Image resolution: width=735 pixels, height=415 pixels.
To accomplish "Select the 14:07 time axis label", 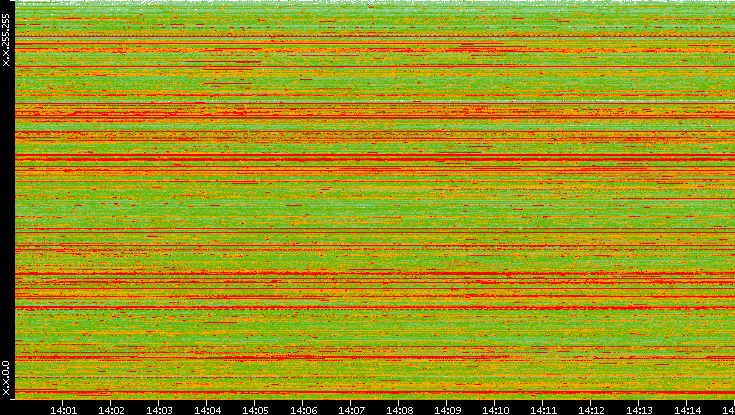I will (352, 410).
